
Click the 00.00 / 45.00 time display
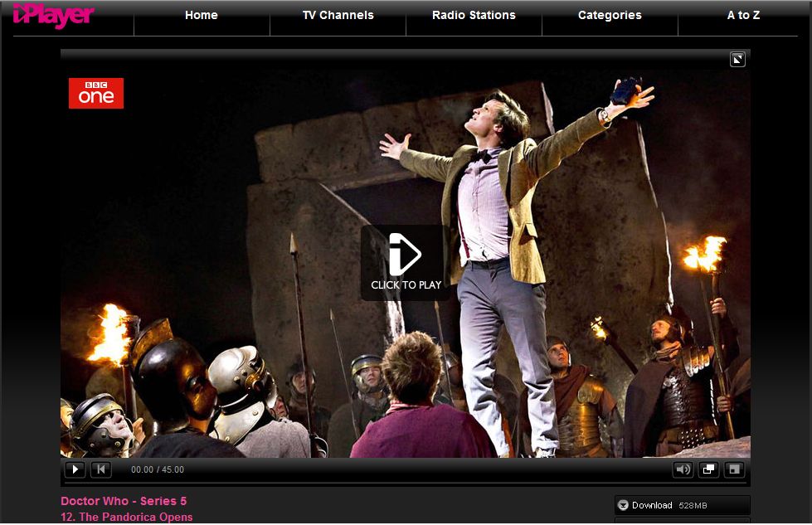(158, 469)
